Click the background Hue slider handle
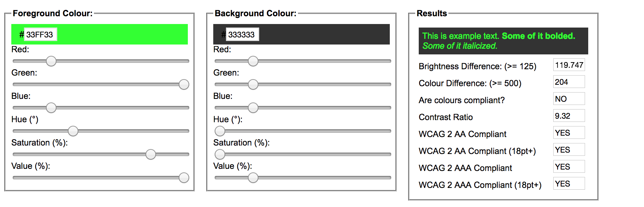Screen dimensions: 644x207 220,131
